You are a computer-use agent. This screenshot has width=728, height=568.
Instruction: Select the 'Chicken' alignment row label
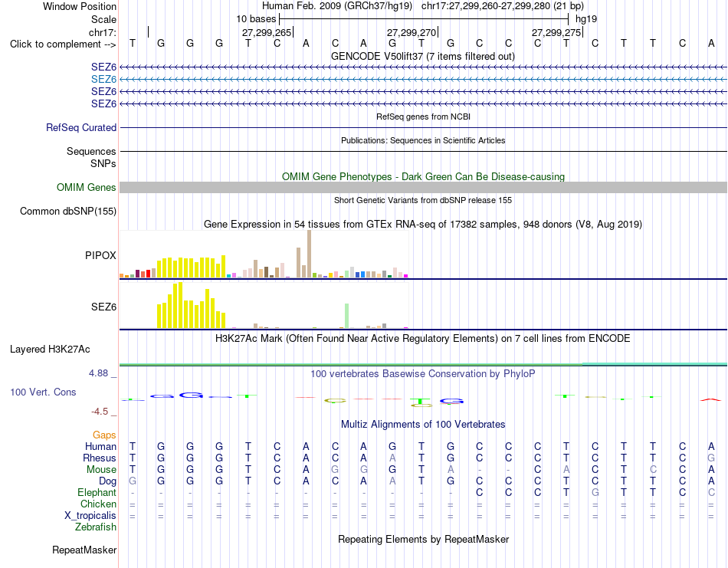point(98,504)
